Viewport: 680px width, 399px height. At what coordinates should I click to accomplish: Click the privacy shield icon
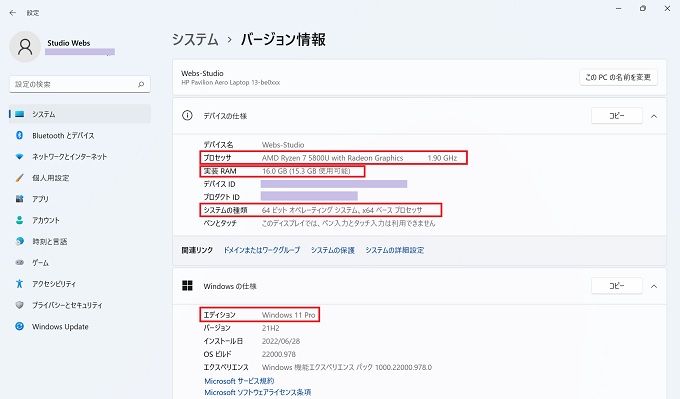20,305
